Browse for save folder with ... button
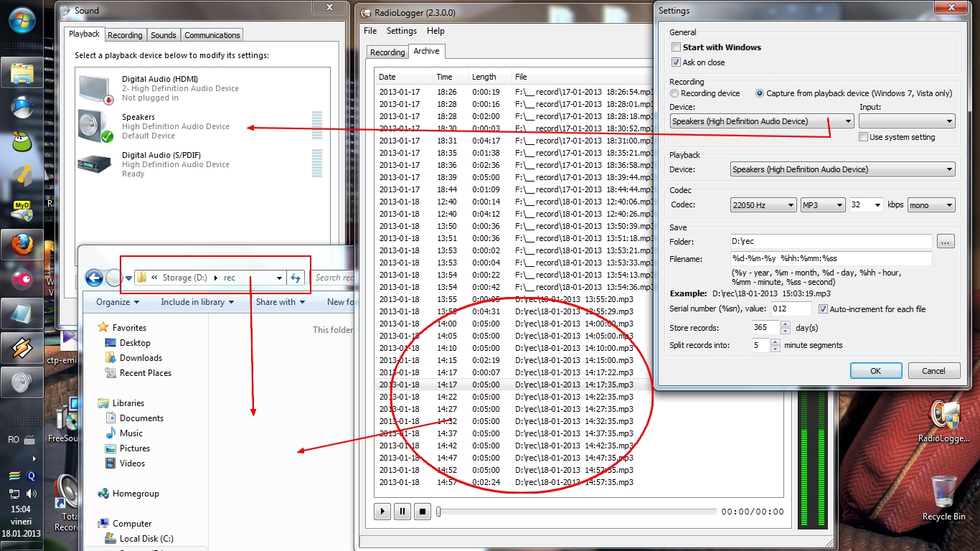Screen dimensions: 980x551 click(946, 242)
